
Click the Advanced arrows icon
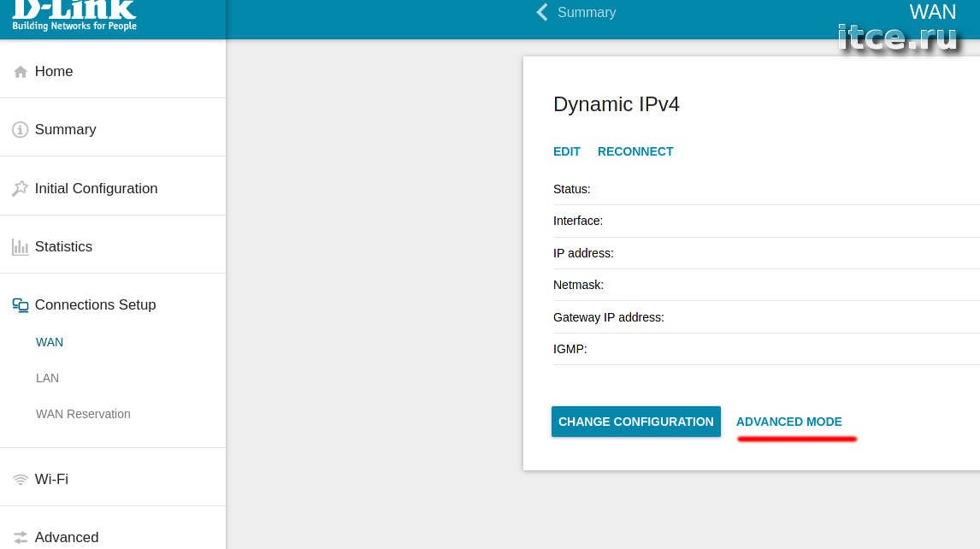point(20,538)
